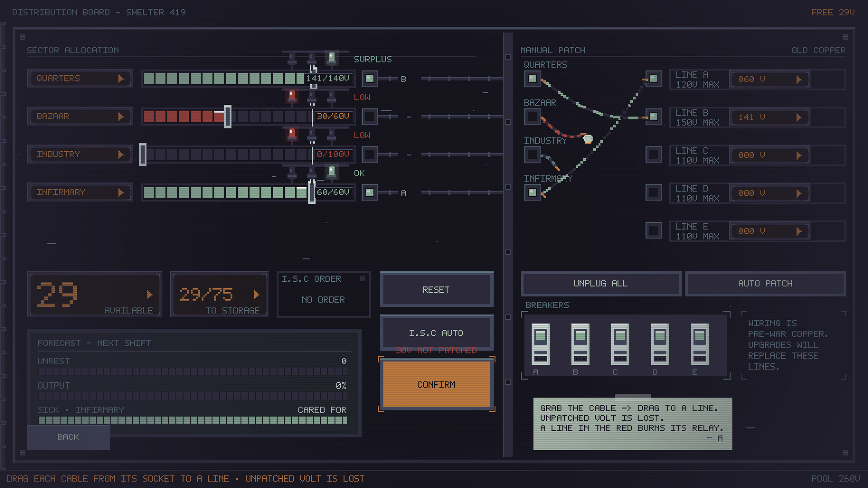Viewport: 868px width, 488px height.
Task: Flip breaker A switch
Action: tap(540, 344)
